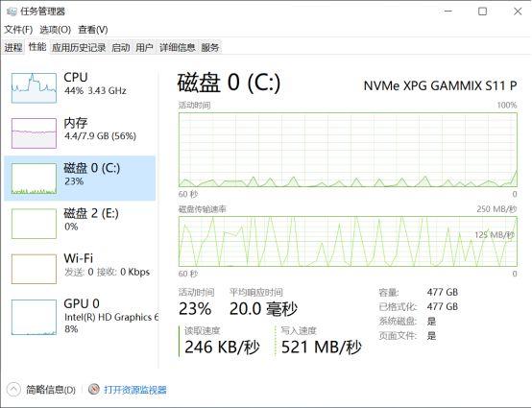The width and height of the screenshot is (532, 408).
Task: Switch to the 详细信息 tab
Action: [x=177, y=47]
